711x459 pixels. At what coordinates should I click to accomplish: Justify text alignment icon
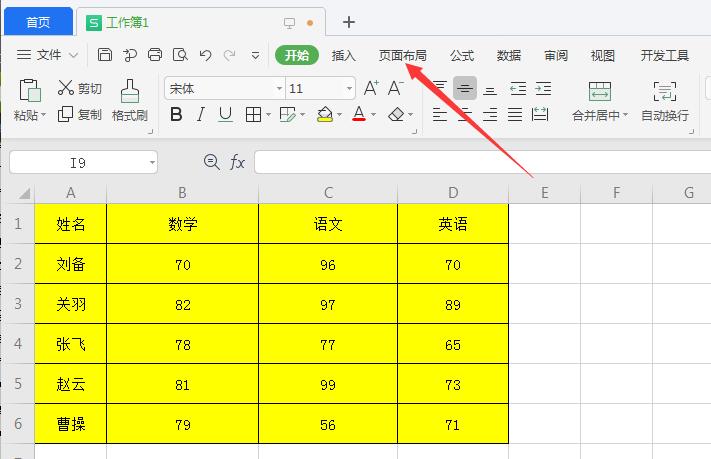pos(515,114)
